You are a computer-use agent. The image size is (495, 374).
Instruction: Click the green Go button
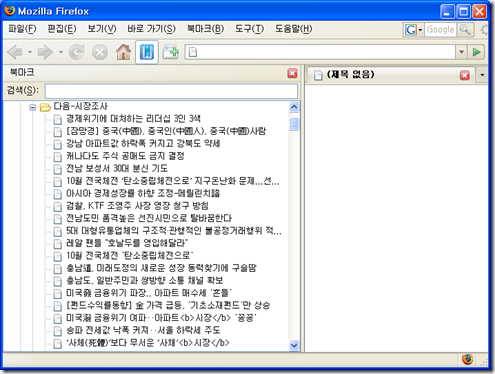pos(476,52)
